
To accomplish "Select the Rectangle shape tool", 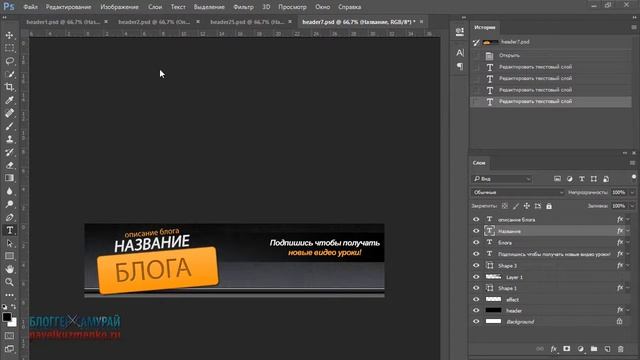I will tap(9, 256).
